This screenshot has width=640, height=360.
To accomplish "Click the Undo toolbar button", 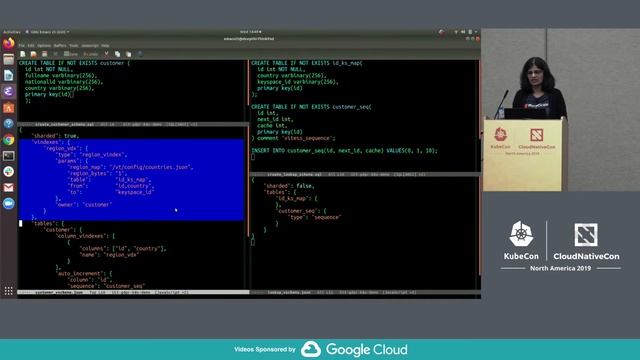I will pyautogui.click(x=91, y=54).
